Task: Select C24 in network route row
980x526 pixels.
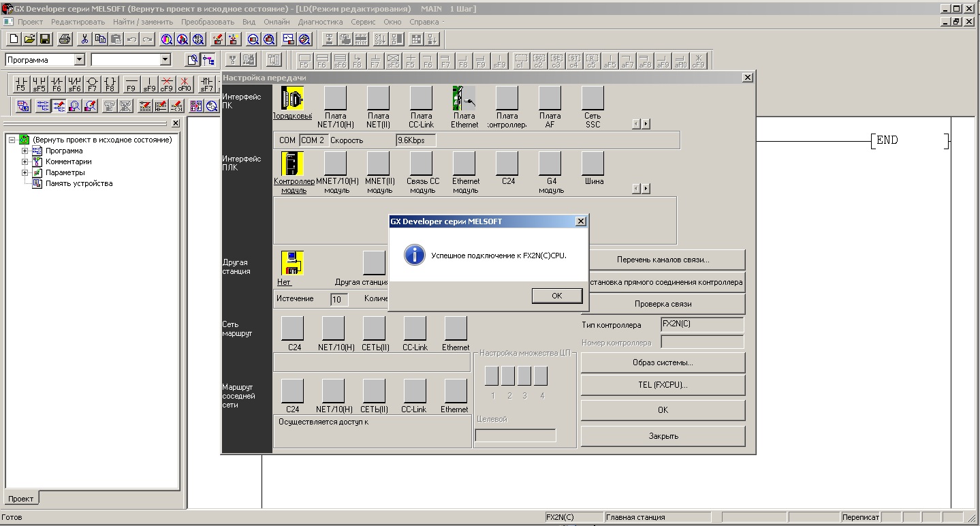Action: pos(293,328)
